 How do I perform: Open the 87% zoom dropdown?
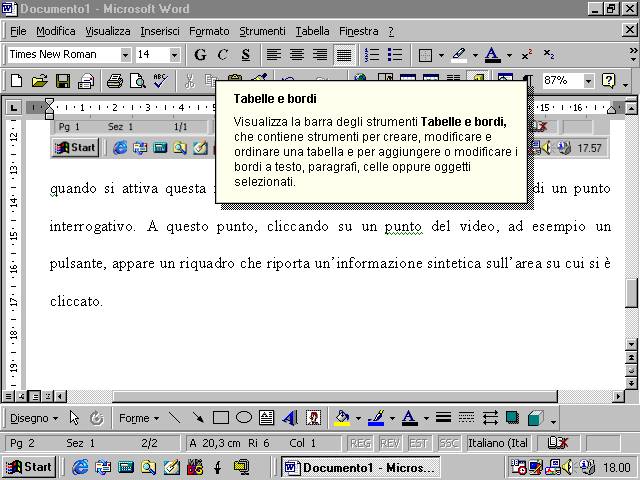588,81
